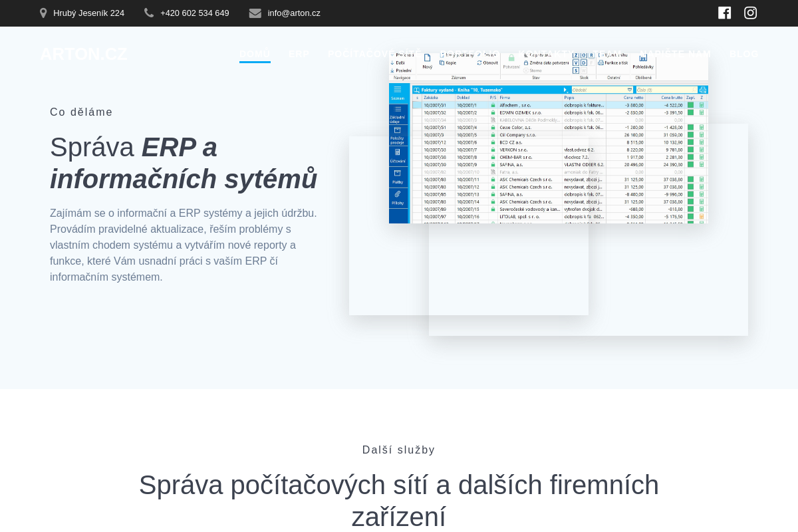
Task: Select the LITOLAB, spol. s r. o. row
Action: click(x=560, y=216)
